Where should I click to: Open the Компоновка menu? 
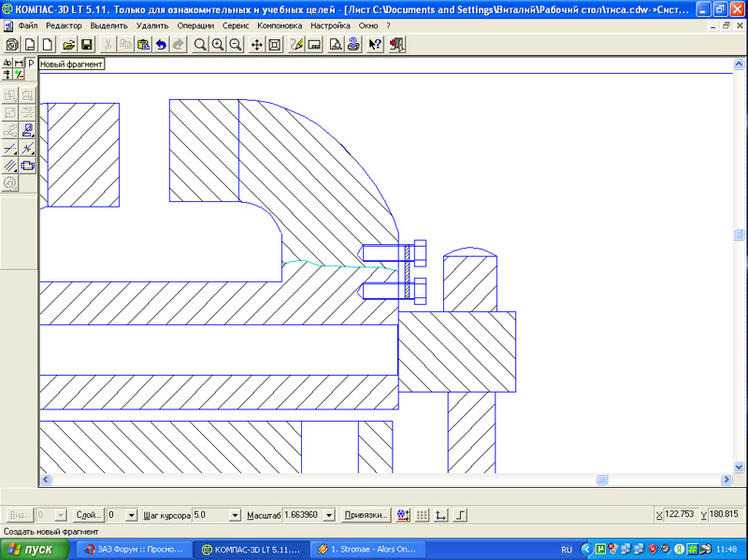point(281,26)
